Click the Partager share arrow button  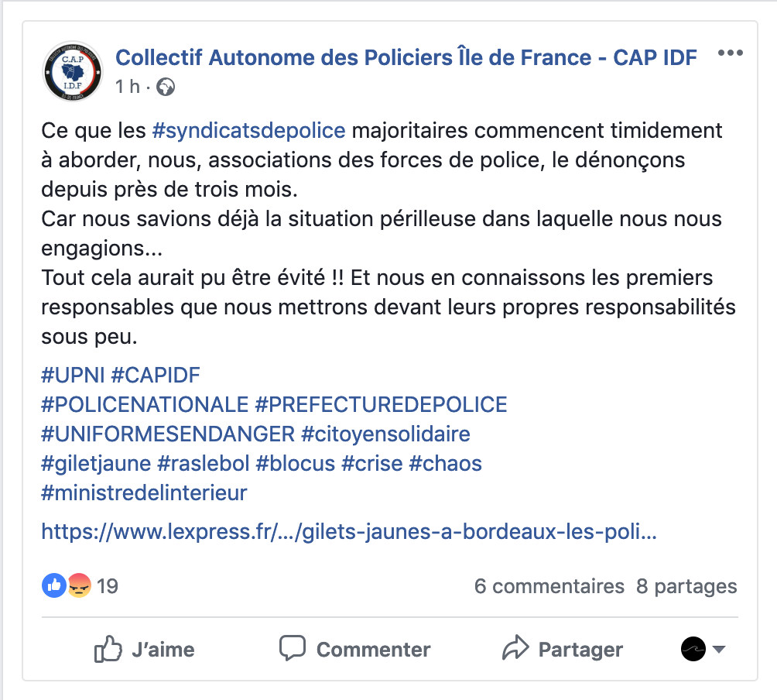[x=563, y=650]
